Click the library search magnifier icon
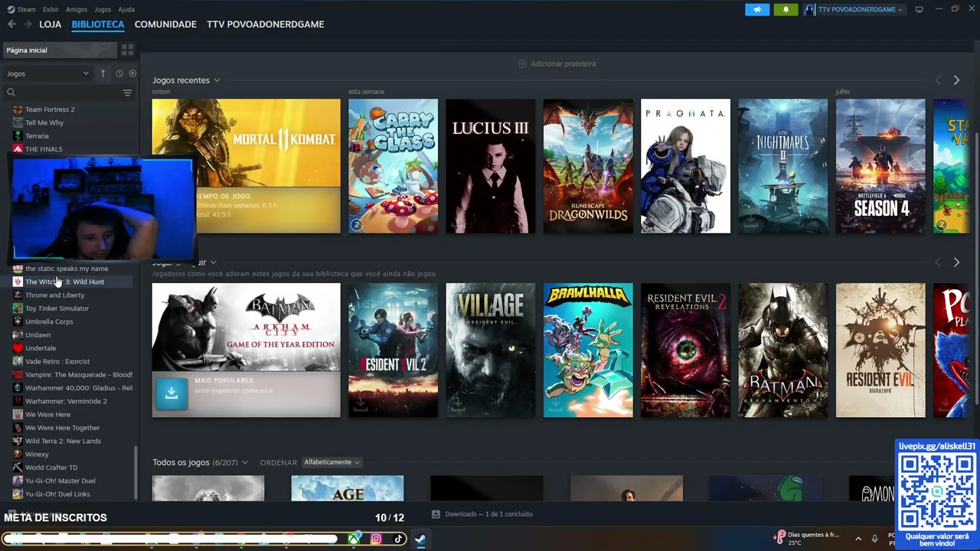 coord(11,93)
